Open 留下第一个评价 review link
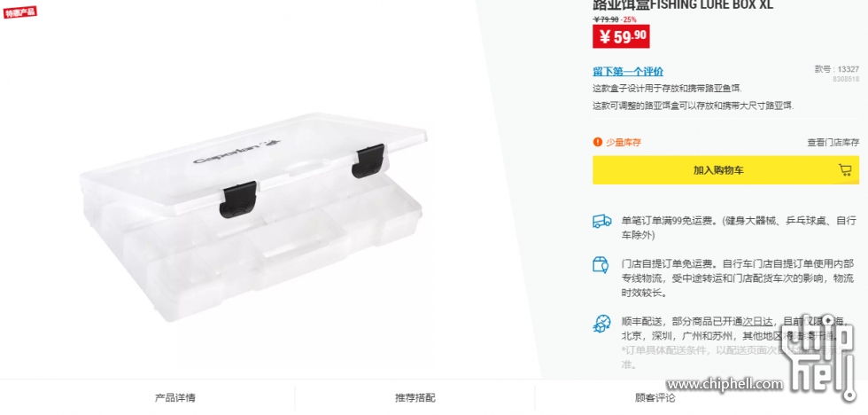868x415 pixels. [628, 72]
